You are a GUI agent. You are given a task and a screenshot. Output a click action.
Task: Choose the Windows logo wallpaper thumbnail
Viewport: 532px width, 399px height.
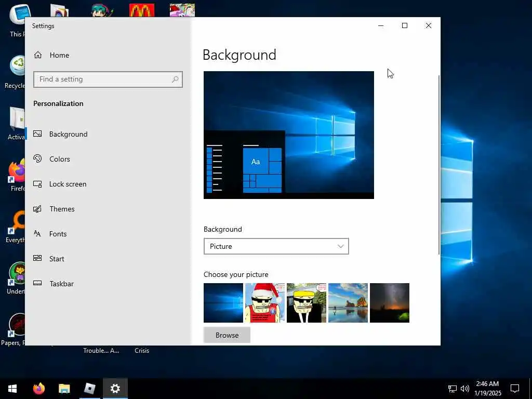click(x=223, y=303)
